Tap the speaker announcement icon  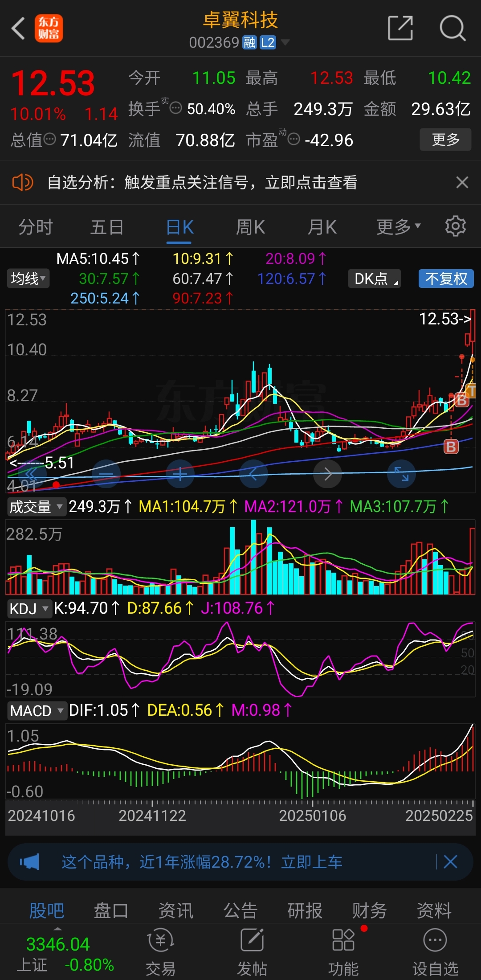pyautogui.click(x=22, y=182)
